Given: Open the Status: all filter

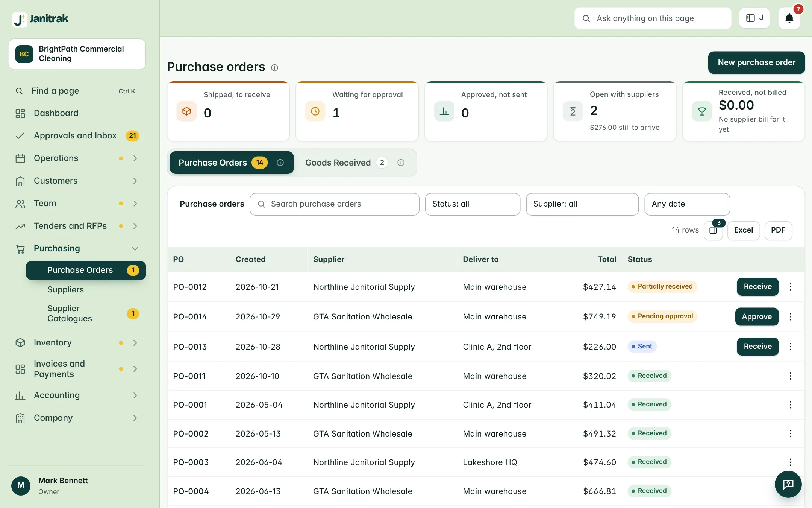Looking at the screenshot, I should 473,204.
